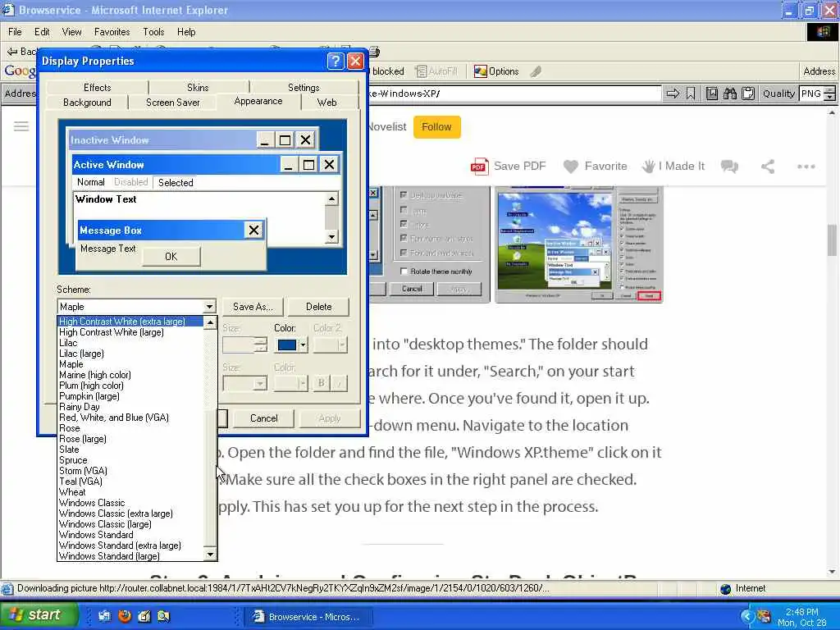The width and height of the screenshot is (840, 630).
Task: Click the Display Properties help question-mark button
Action: [336, 61]
